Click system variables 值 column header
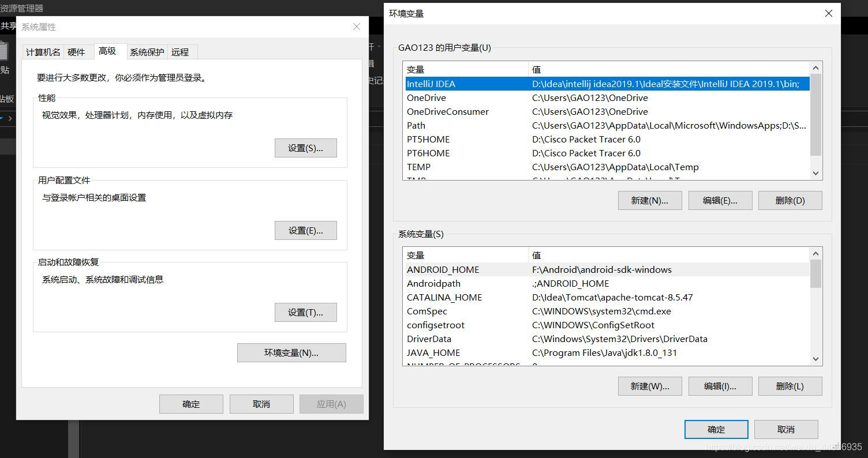Image resolution: width=868 pixels, height=458 pixels. pyautogui.click(x=669, y=255)
